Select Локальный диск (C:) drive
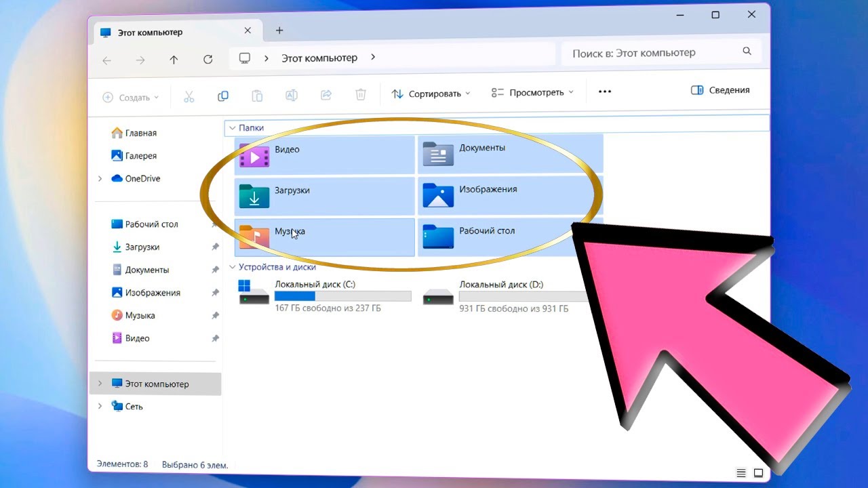 click(325, 296)
